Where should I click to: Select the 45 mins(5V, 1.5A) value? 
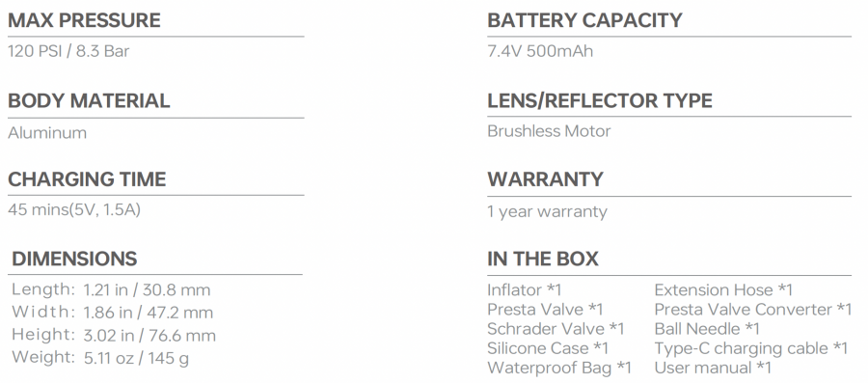[x=74, y=209]
